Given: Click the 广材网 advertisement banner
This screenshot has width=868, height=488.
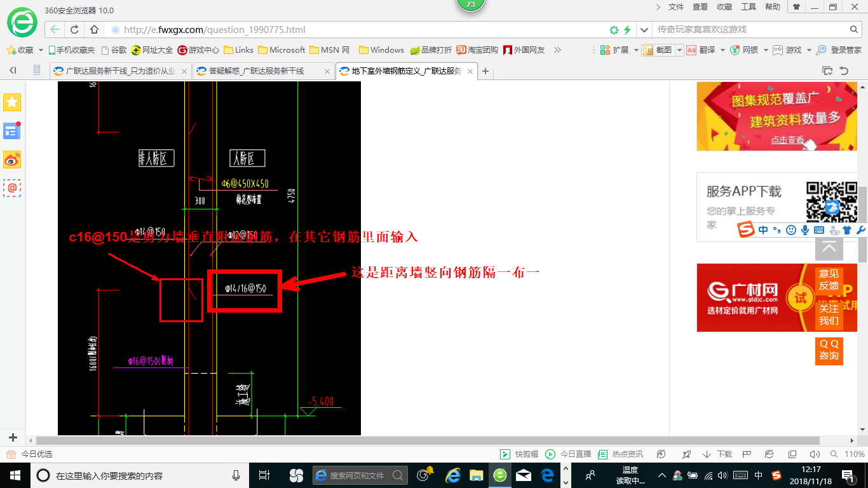Looking at the screenshot, I should click(777, 298).
